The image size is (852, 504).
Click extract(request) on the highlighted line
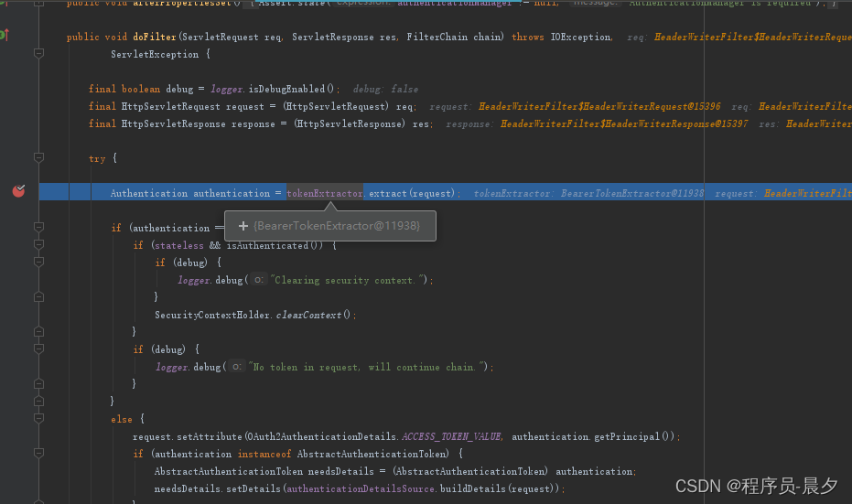(411, 193)
